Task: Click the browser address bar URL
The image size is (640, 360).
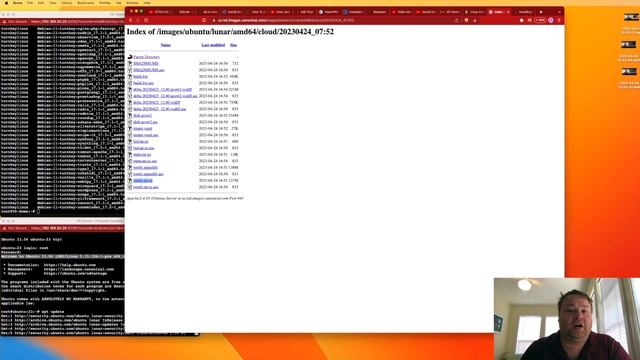Action: coord(286,20)
